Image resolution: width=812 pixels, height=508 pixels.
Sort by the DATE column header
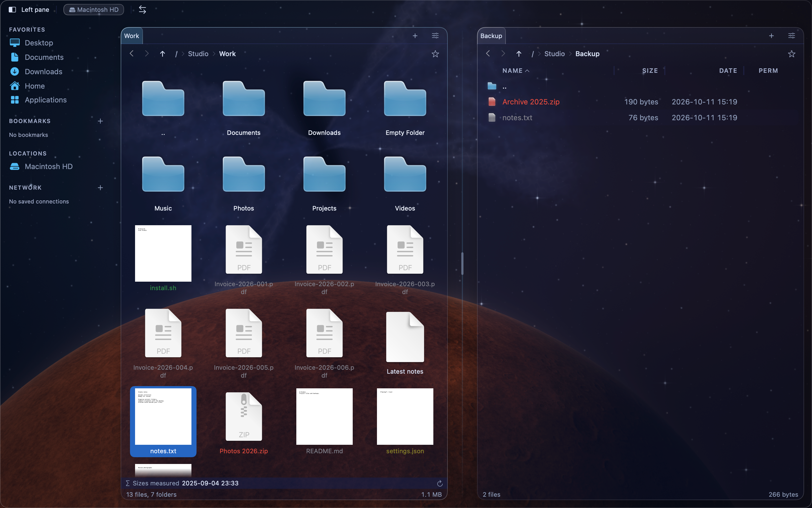click(728, 71)
